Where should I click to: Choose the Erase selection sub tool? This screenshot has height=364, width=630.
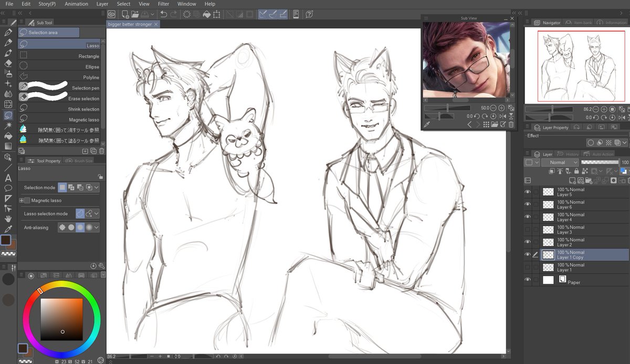click(x=59, y=98)
